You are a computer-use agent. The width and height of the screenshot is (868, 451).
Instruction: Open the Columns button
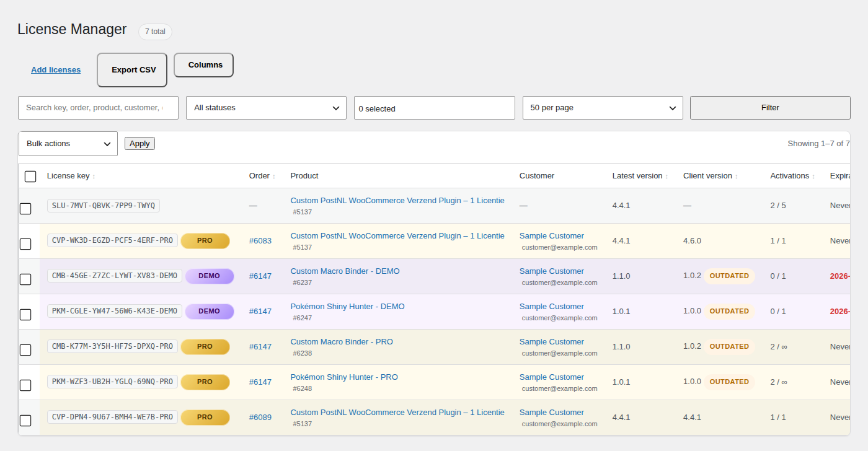coord(203,65)
